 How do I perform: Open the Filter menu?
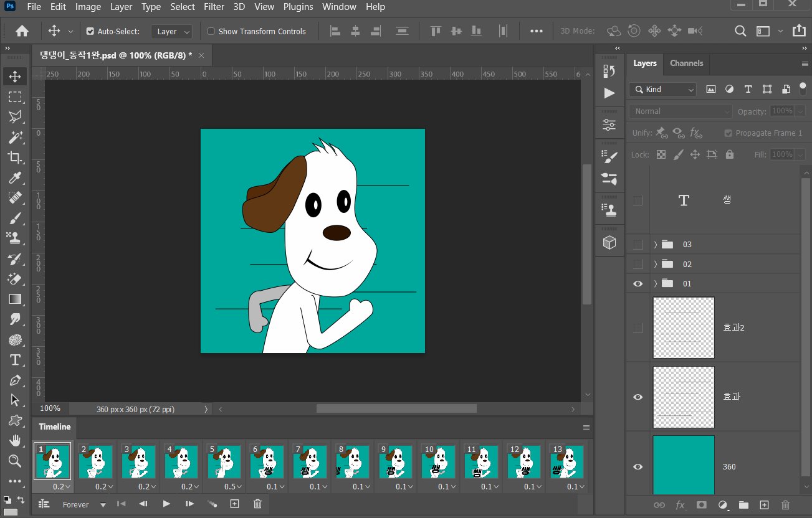[214, 7]
